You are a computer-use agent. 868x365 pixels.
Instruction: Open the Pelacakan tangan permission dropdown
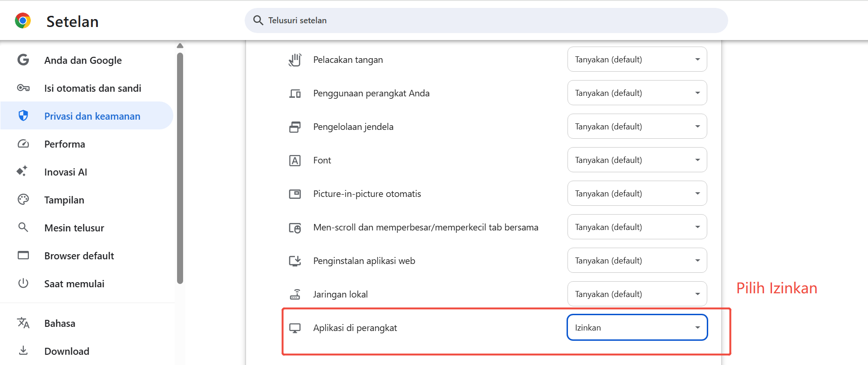pos(637,60)
